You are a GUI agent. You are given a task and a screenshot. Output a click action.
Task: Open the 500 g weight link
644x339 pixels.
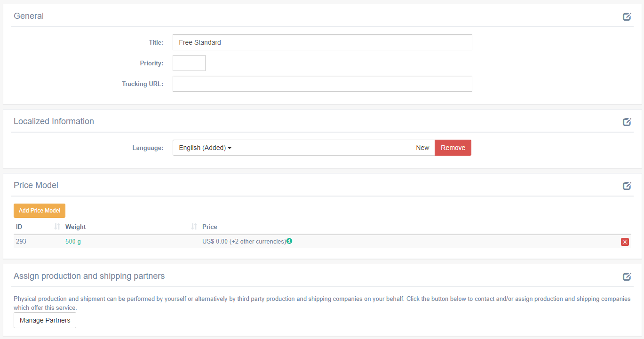click(x=73, y=242)
